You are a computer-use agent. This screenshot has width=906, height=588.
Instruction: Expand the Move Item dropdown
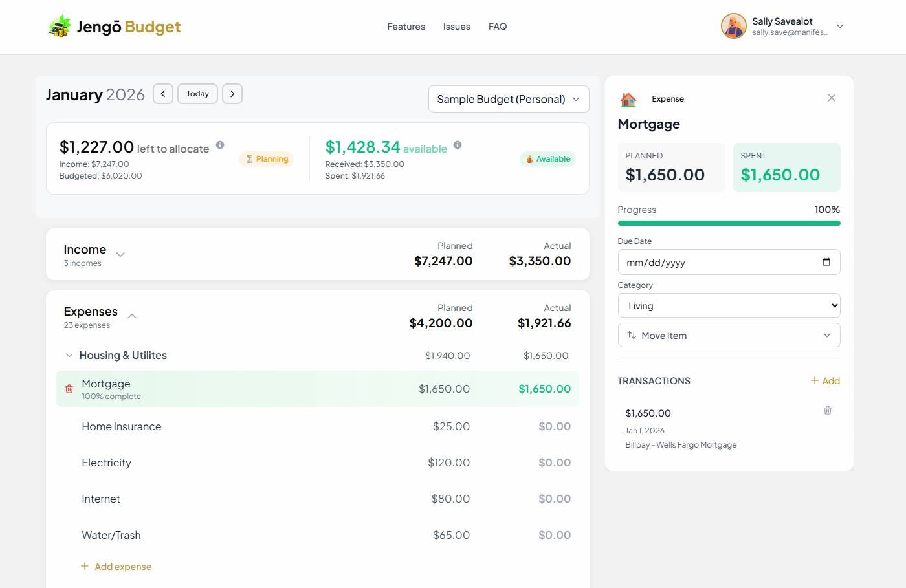point(729,335)
